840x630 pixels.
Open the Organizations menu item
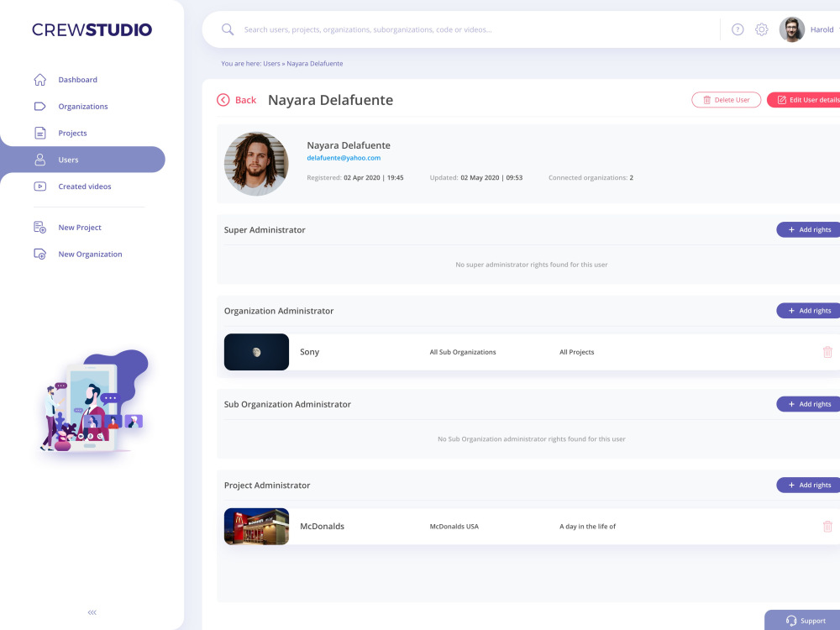83,107
